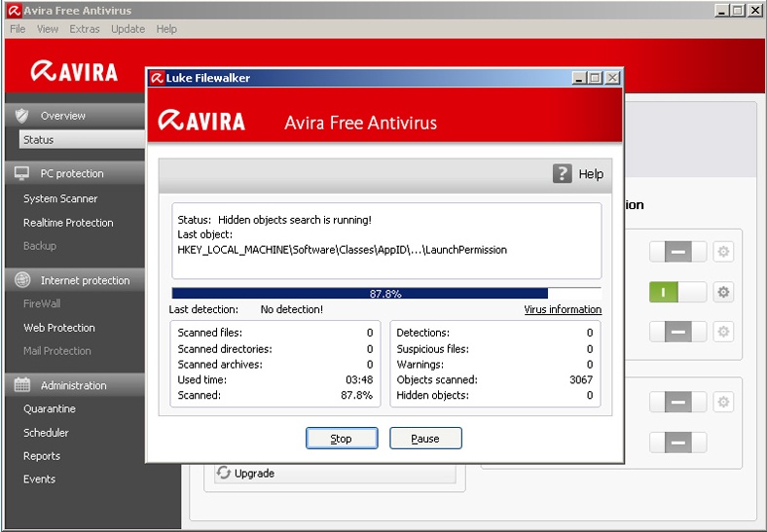This screenshot has height=532, width=767.
Task: Select the Status item in sidebar
Action: (82, 139)
